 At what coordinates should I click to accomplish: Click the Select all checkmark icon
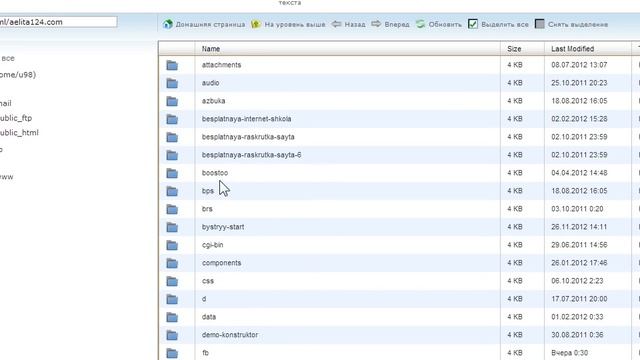[473, 24]
